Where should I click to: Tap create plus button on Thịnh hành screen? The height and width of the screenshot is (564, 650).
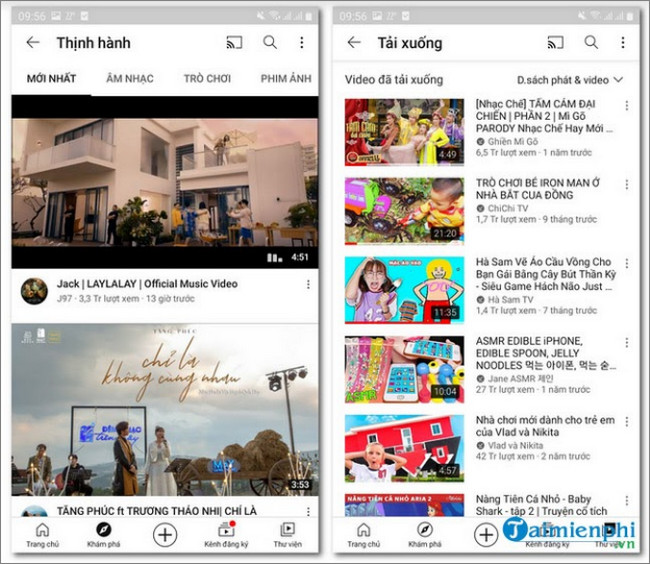[165, 535]
